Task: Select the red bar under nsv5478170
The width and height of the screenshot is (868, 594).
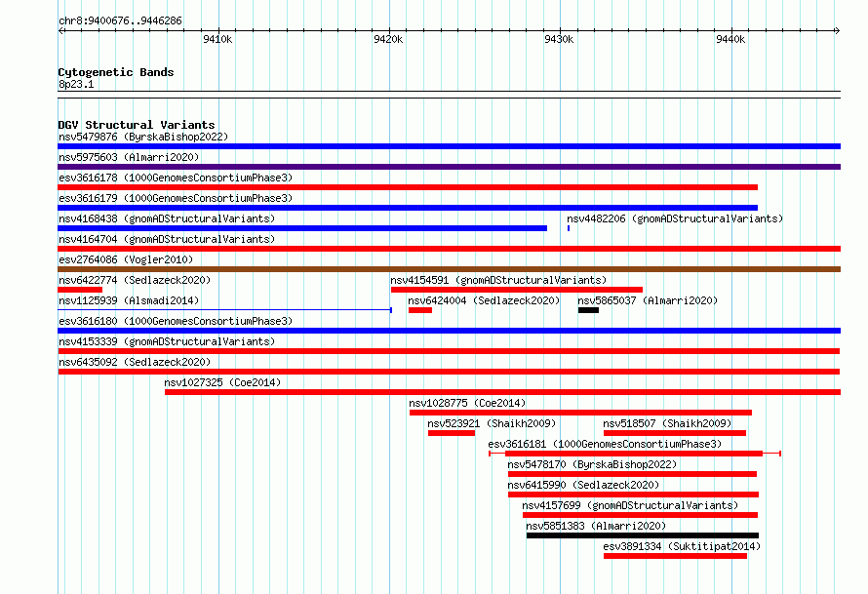Action: [632, 474]
